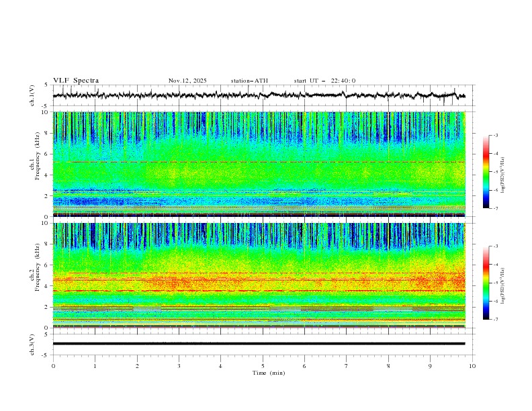
Task: Click the time axis tick label '10'
Action: [472, 366]
